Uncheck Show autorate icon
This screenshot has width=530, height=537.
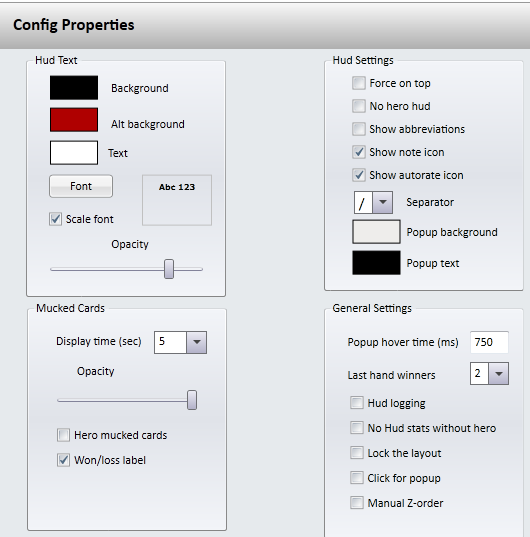359,175
